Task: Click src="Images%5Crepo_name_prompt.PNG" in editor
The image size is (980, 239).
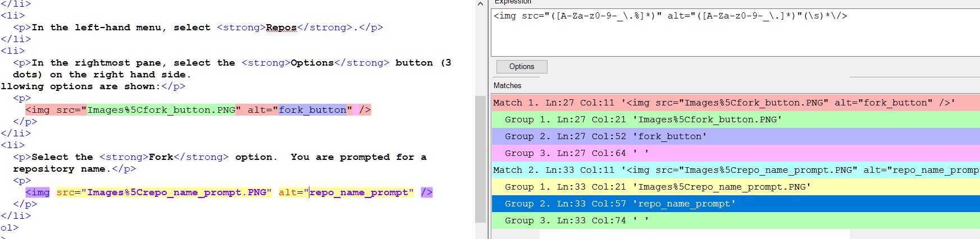Action: tap(164, 192)
